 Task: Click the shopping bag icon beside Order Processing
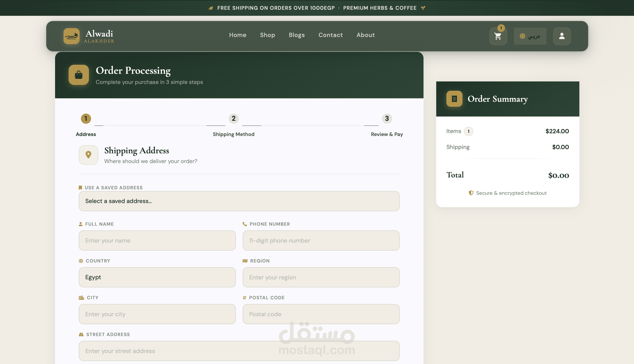(79, 75)
